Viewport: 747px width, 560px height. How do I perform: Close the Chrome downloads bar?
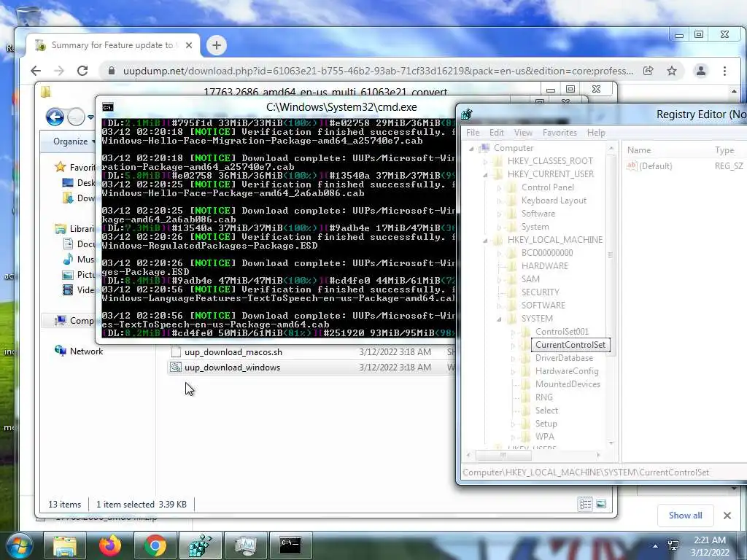pyautogui.click(x=727, y=516)
